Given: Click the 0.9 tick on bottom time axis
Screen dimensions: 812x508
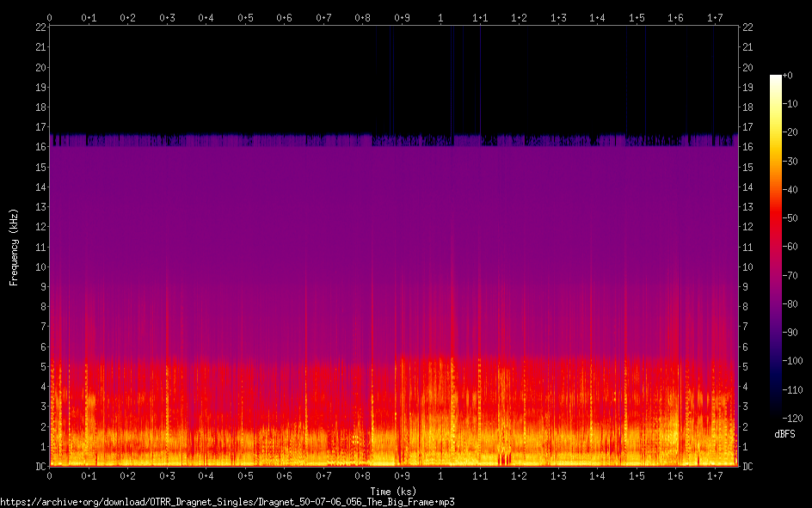Looking at the screenshot, I should [402, 475].
